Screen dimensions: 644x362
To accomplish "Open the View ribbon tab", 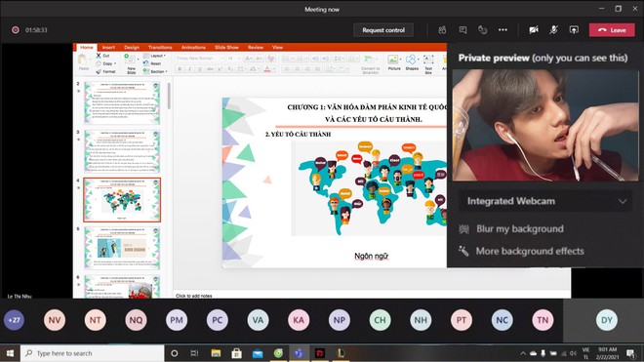I will point(277,47).
